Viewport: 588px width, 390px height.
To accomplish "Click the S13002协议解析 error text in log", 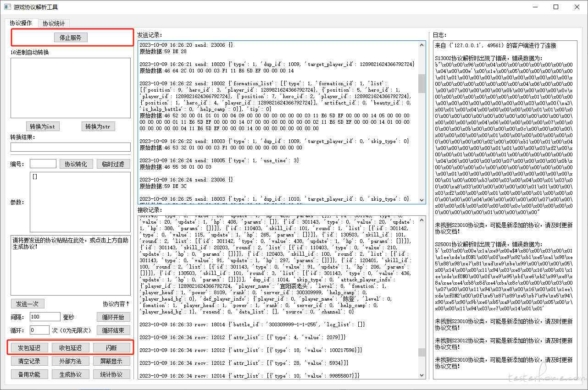I will click(x=488, y=58).
